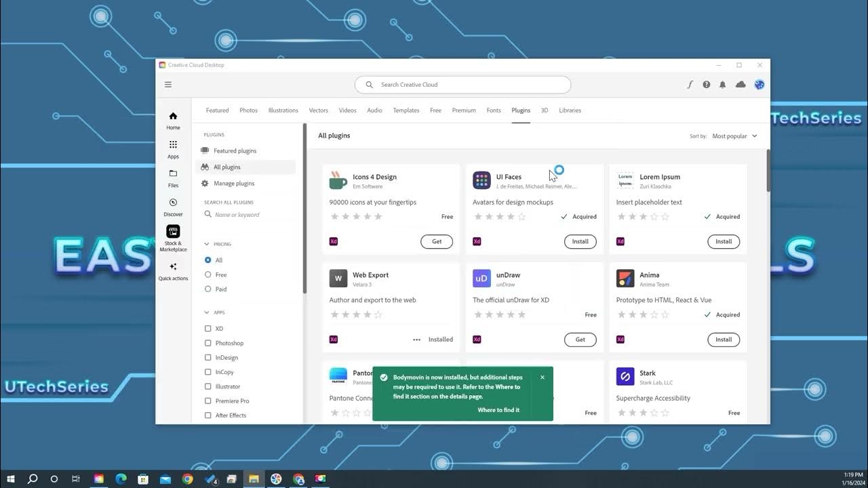Click the unDraw plugin icon

[x=481, y=279]
